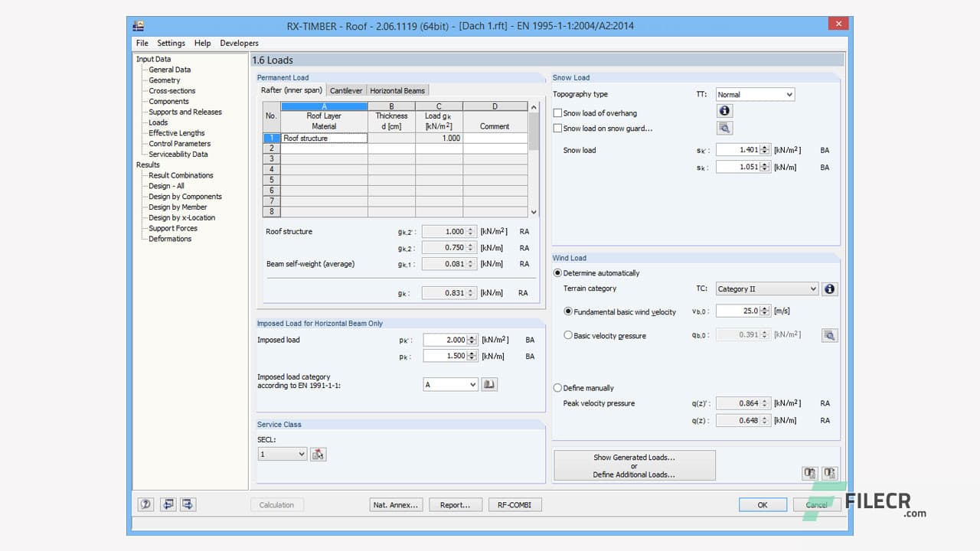The width and height of the screenshot is (980, 551).
Task: Select the Define manually radio button
Action: pyautogui.click(x=557, y=388)
